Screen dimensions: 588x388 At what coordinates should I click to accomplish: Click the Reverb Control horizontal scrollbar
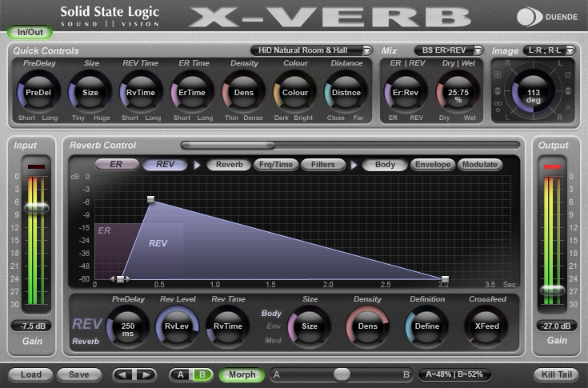pos(350,145)
